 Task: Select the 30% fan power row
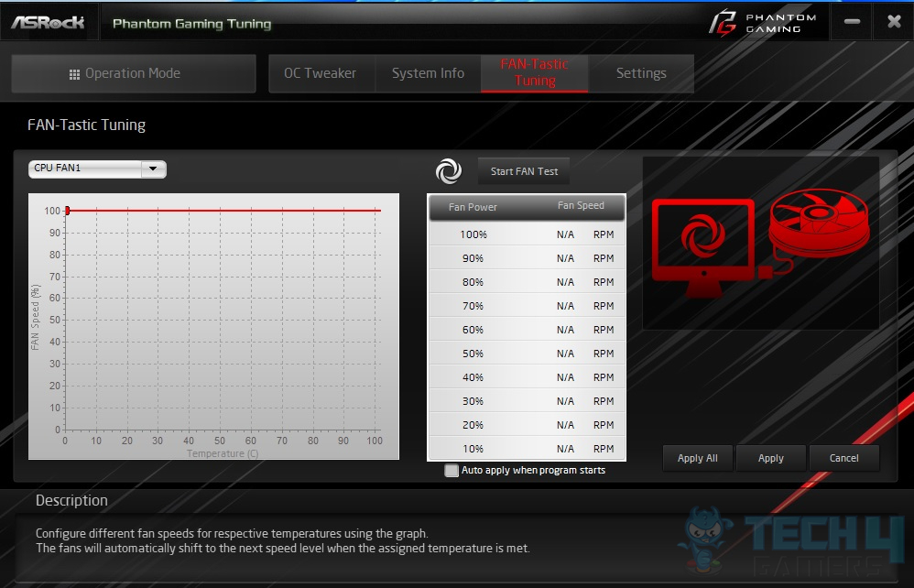pyautogui.click(x=527, y=401)
